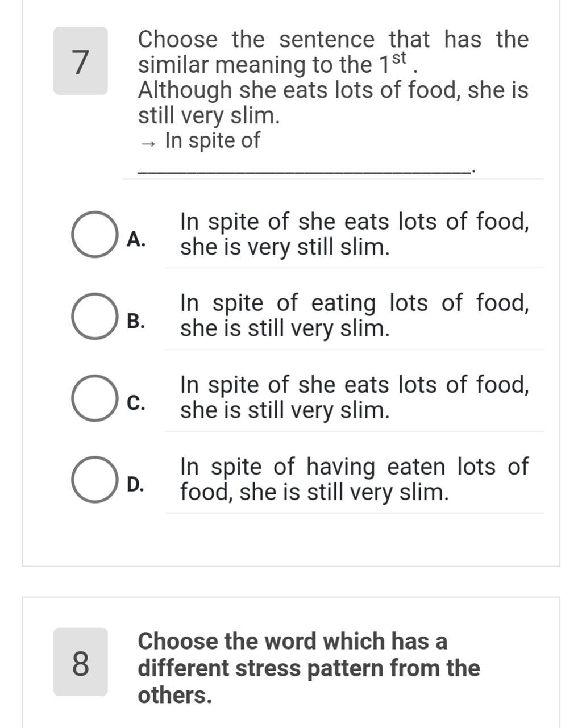Screen dimensions: 582x728
Task: Click the bold letter label 'A.'
Action: click(136, 239)
